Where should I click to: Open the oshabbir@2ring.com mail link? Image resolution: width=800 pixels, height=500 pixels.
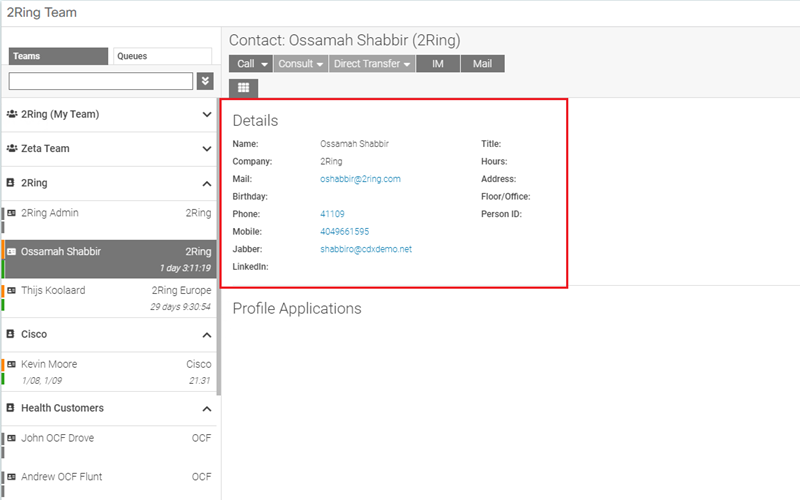pyautogui.click(x=360, y=179)
